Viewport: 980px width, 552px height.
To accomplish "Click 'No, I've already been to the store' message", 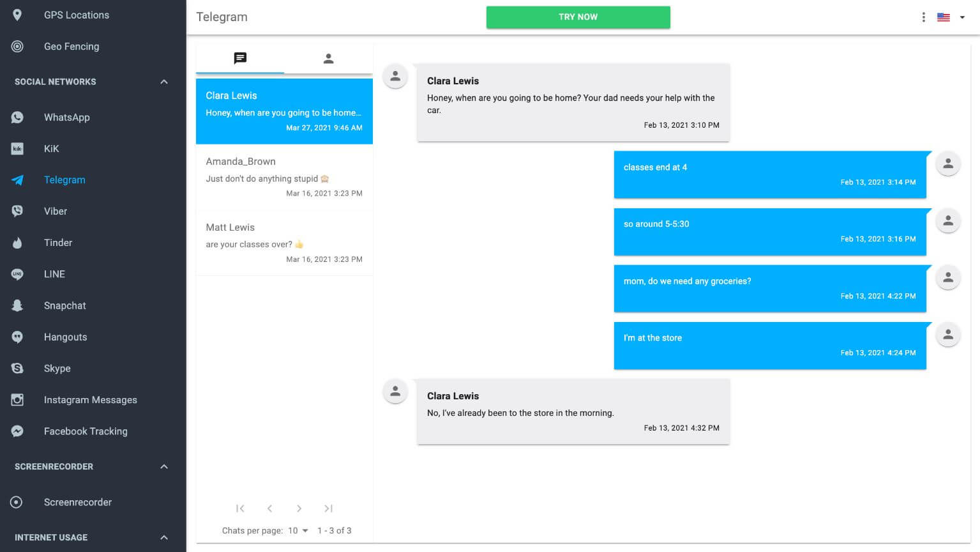I will click(573, 411).
